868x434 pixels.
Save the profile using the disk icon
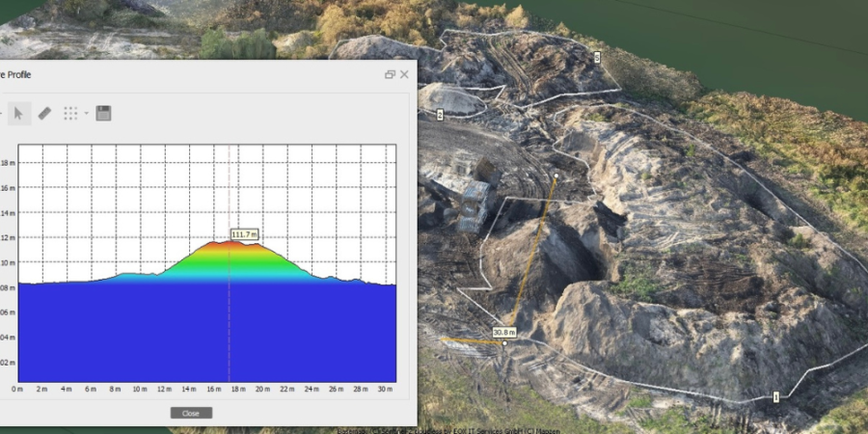[103, 114]
